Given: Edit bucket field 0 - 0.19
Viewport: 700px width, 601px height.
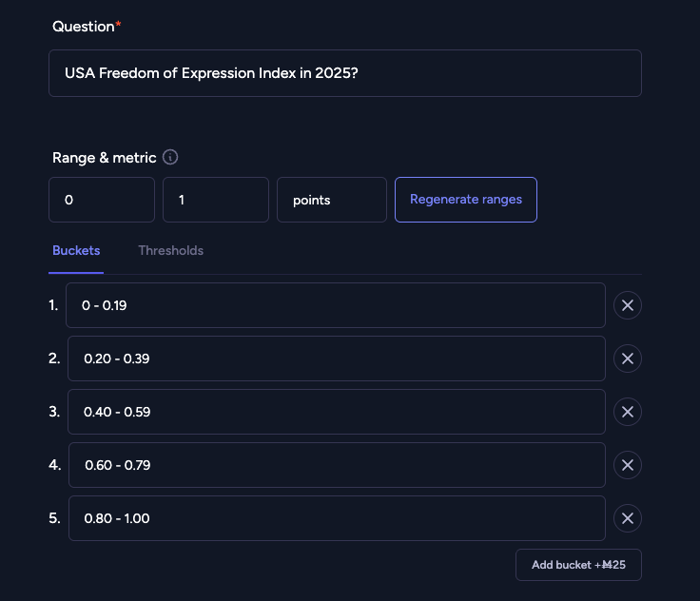Looking at the screenshot, I should pos(336,305).
